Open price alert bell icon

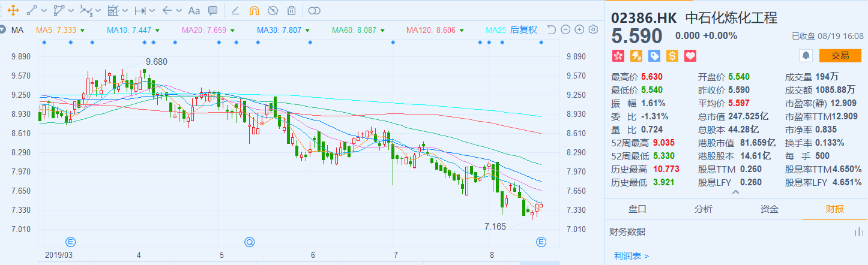(806, 56)
